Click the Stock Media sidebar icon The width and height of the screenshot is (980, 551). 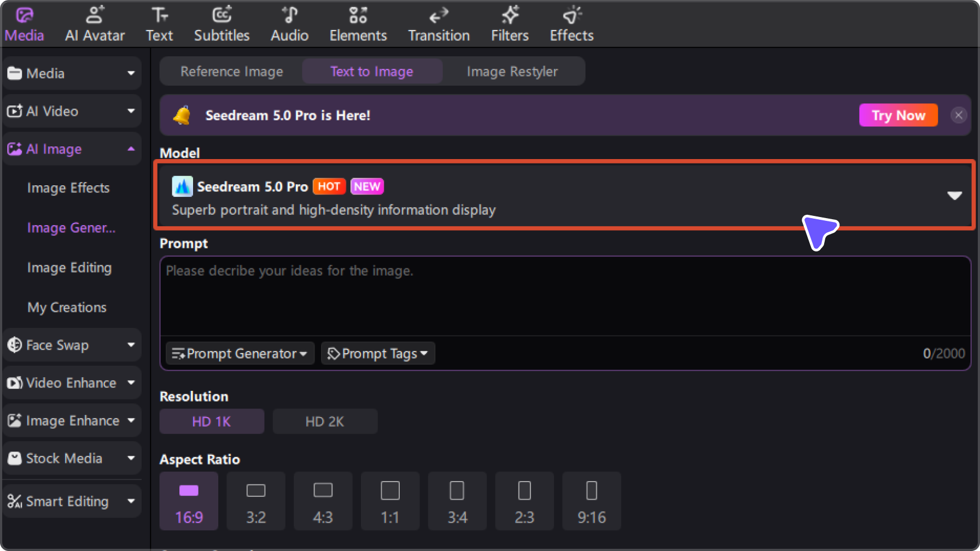[x=14, y=458]
